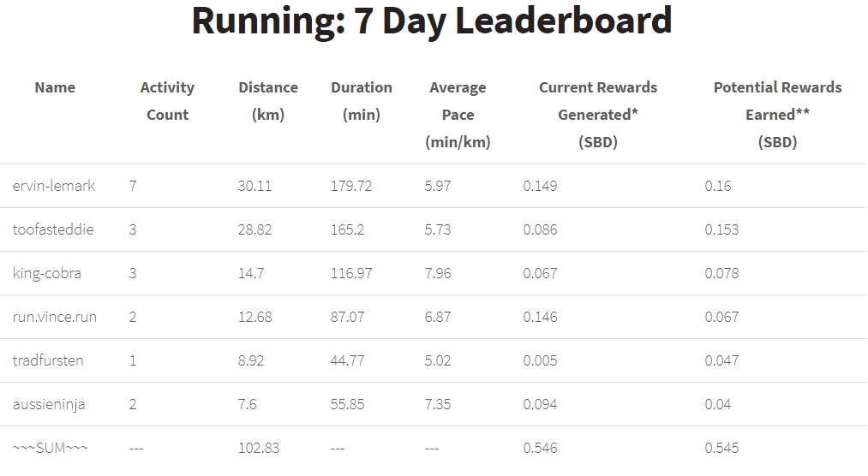Click the Average Pace column header

[x=458, y=115]
